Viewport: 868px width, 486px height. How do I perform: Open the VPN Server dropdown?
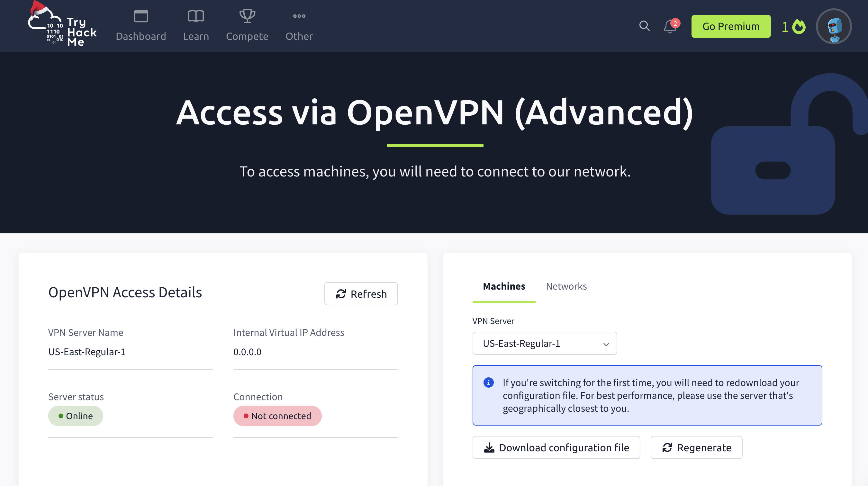coord(544,343)
